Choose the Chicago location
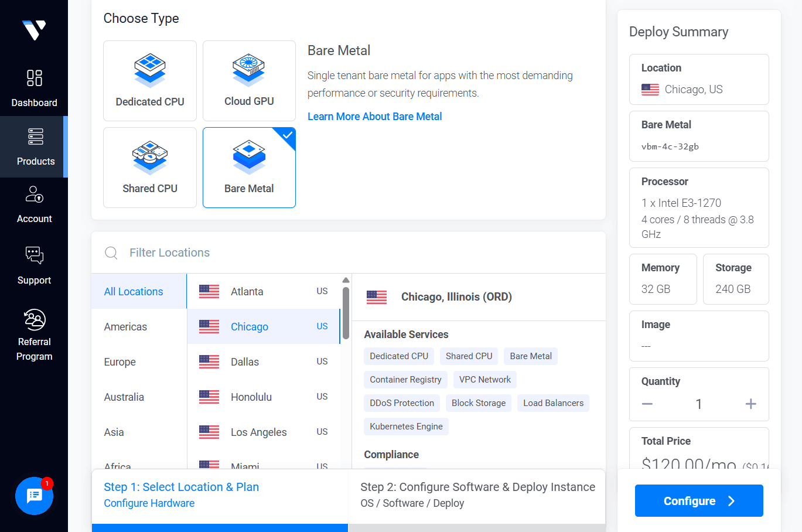 [x=264, y=326]
